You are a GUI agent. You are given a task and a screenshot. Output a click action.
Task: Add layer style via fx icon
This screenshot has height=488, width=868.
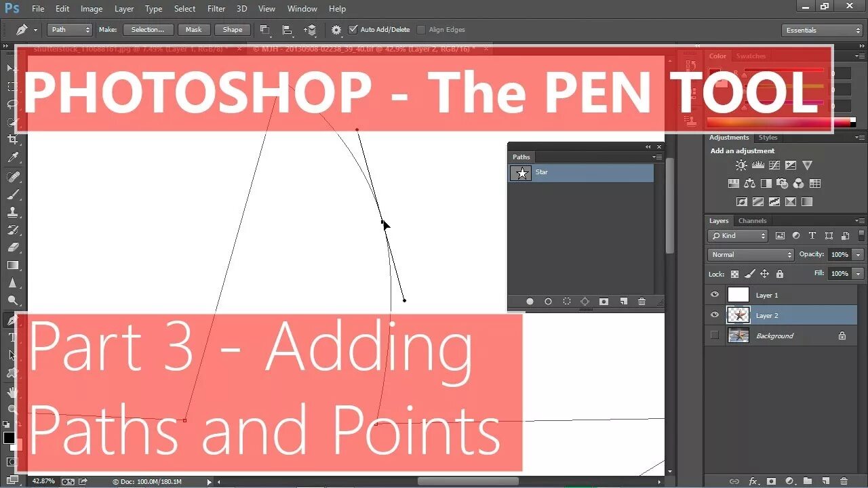pyautogui.click(x=753, y=481)
